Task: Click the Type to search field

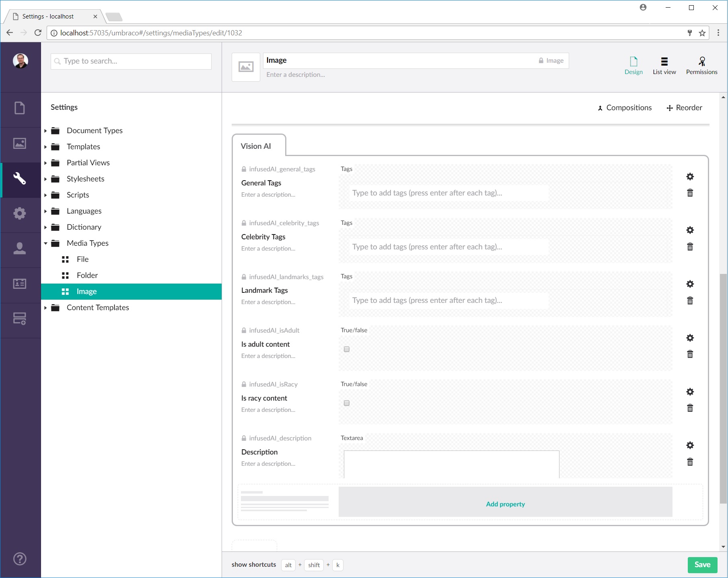Action: pyautogui.click(x=131, y=61)
